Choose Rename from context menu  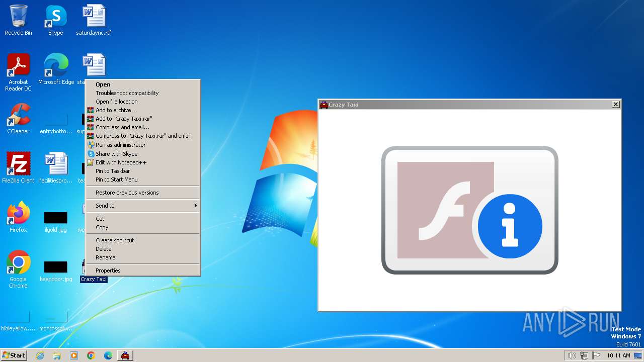pos(143,257)
